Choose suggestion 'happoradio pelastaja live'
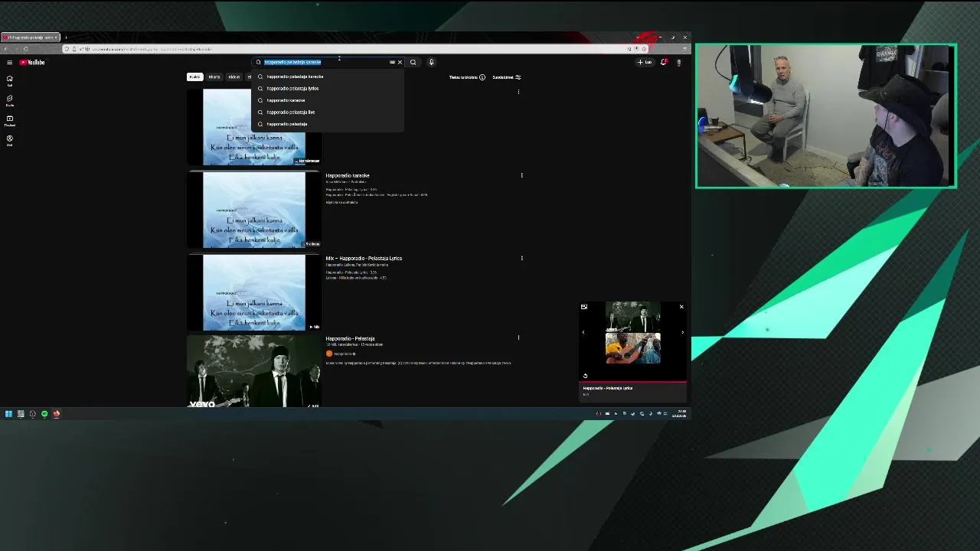The width and height of the screenshot is (980, 551). 328,112
